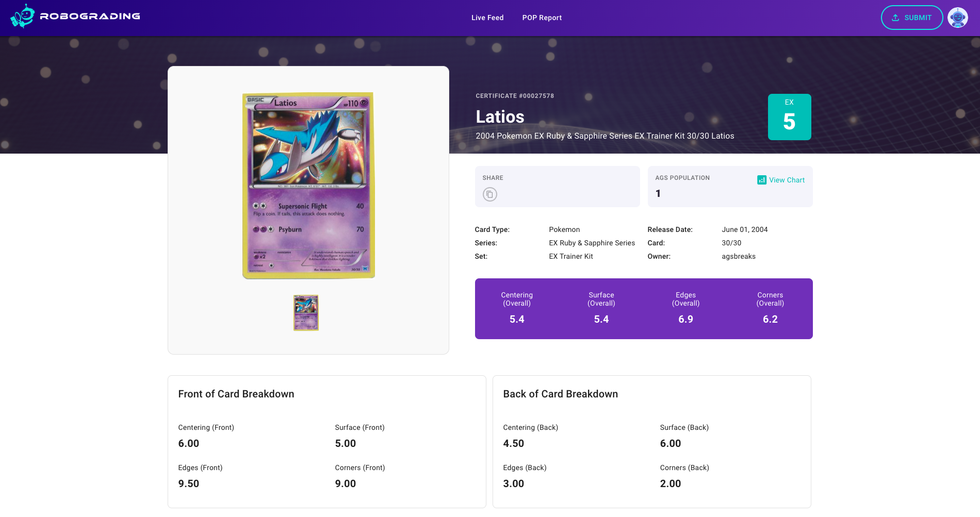
Task: Open View Chart link for AGS population
Action: 781,180
